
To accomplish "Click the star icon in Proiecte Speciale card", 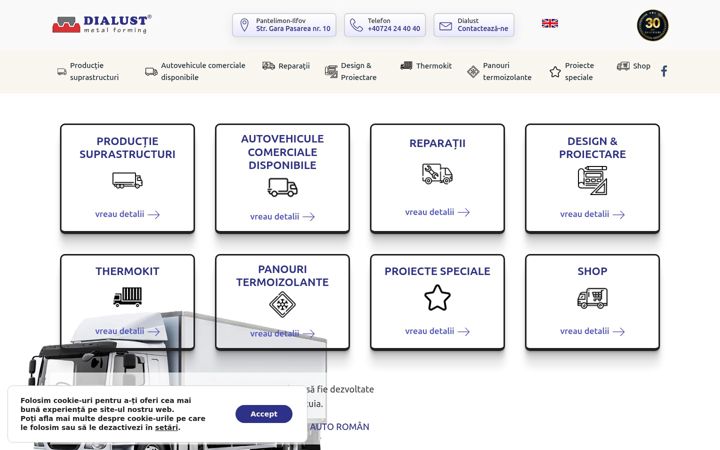I will (x=437, y=298).
